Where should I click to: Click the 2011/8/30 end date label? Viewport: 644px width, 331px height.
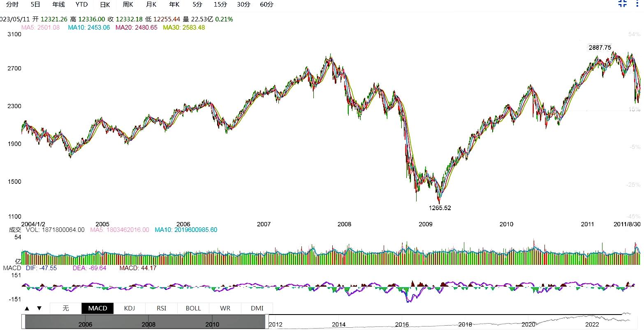click(627, 224)
